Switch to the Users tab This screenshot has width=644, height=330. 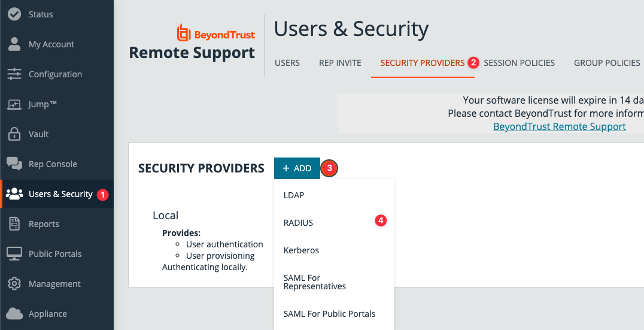coord(287,63)
